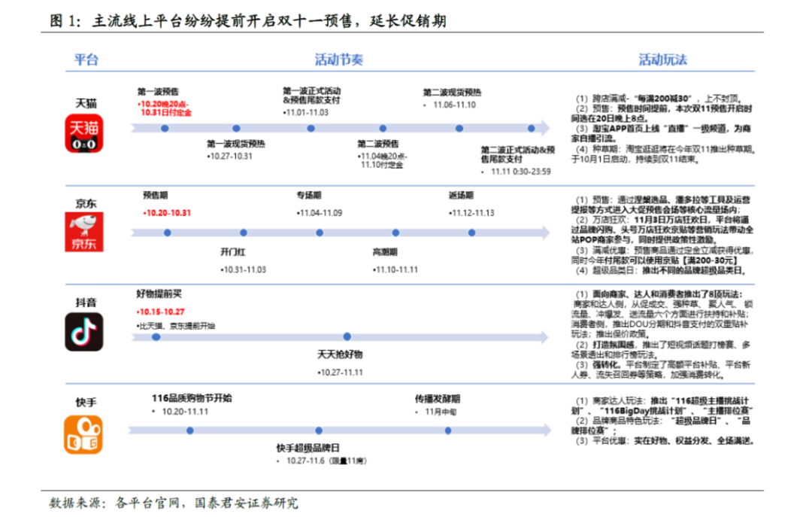The width and height of the screenshot is (812, 517).
Task: Click JD date 10.31-11.03
Action: coord(244,270)
